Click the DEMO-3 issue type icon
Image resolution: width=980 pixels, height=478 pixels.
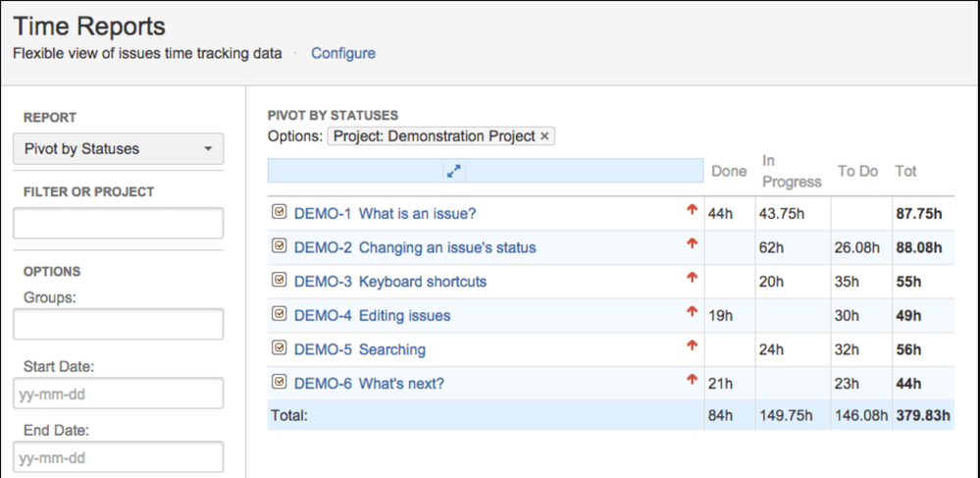point(280,281)
